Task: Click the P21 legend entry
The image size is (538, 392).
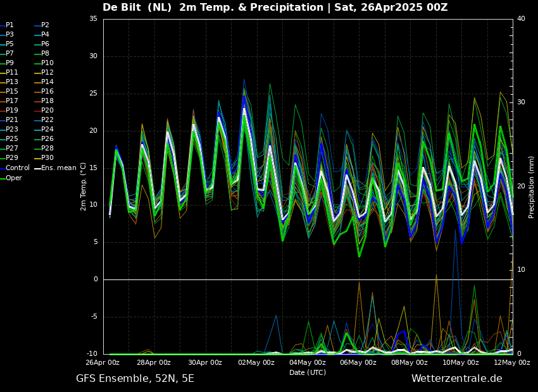Action: 9,120
